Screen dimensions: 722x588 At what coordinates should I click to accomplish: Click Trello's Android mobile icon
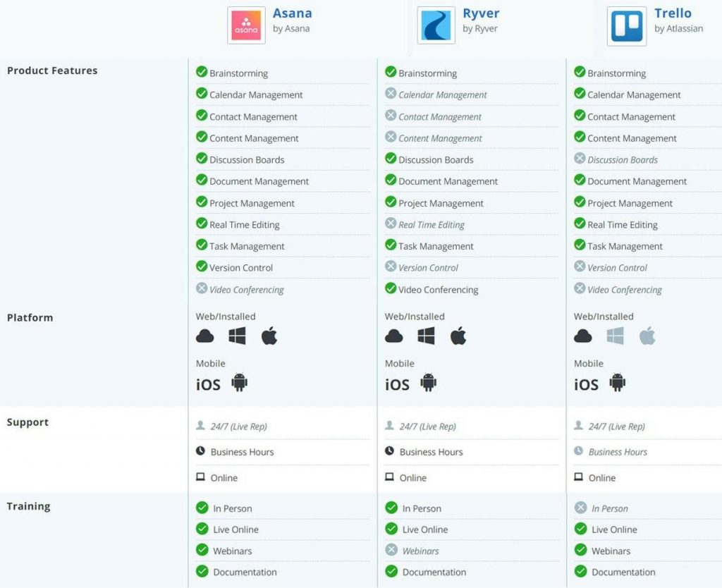[x=618, y=383]
